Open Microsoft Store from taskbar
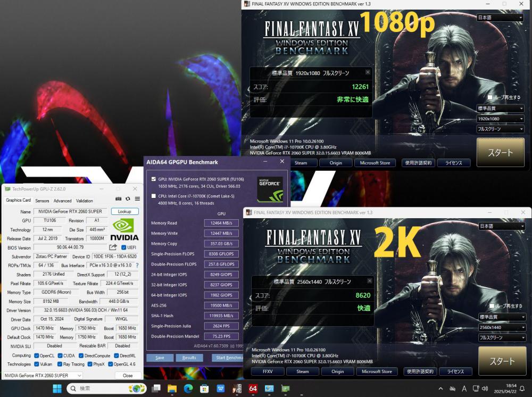The height and width of the screenshot is (397, 532). point(204,388)
